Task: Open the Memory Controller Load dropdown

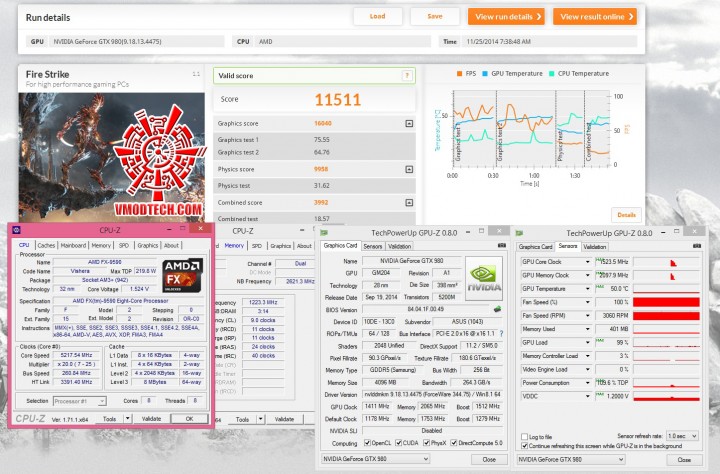Action: [587, 356]
